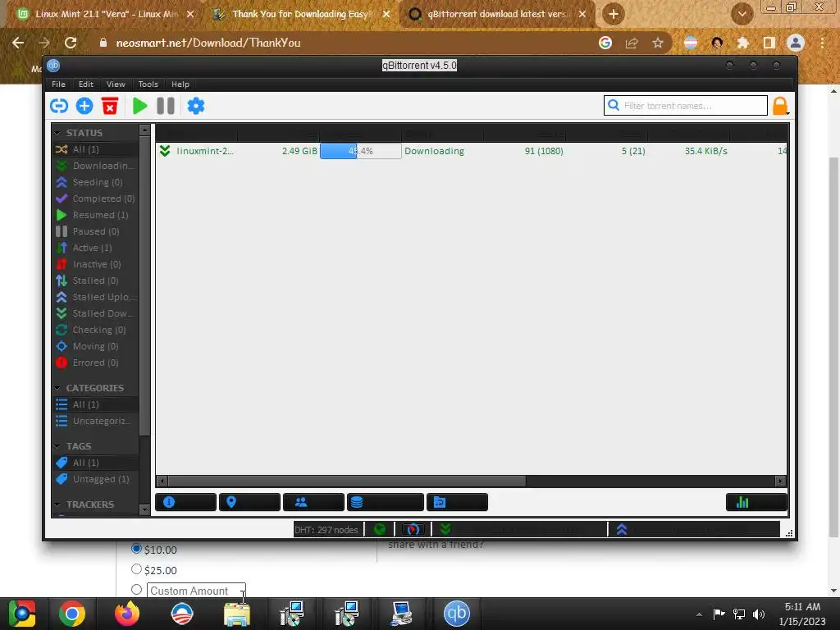
Task: Bookmark this page with star icon
Action: pos(658,43)
